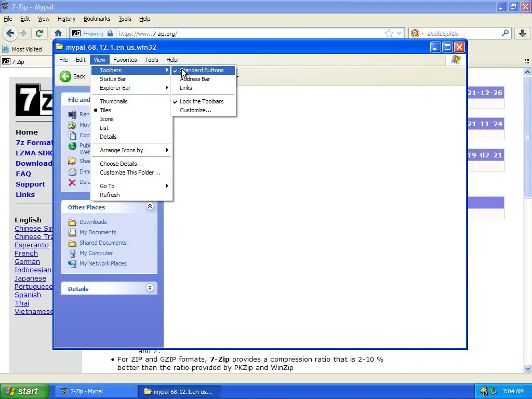Toggle the Status Bar option
The height and width of the screenshot is (399, 532).
[x=131, y=79]
